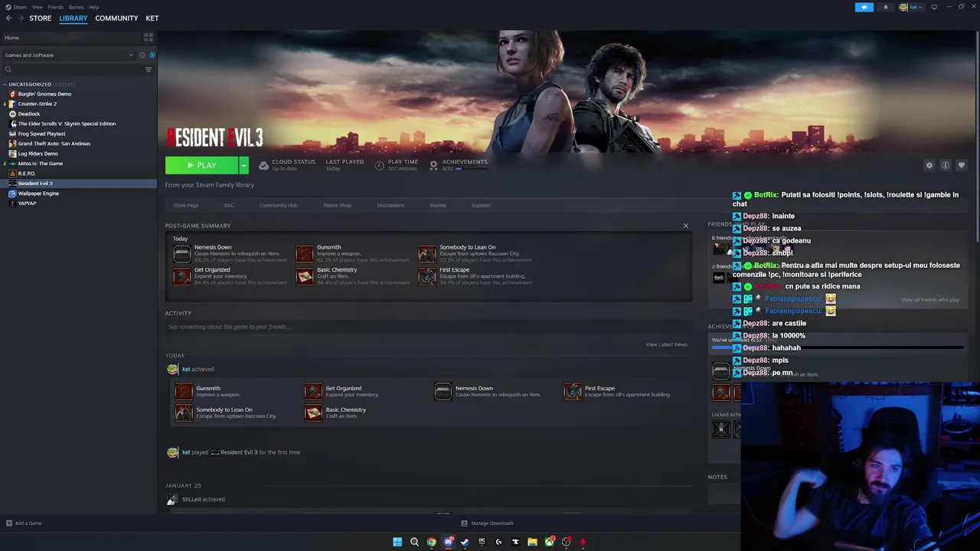Open Discussions link
Viewport: 980px width, 551px height.
[390, 205]
